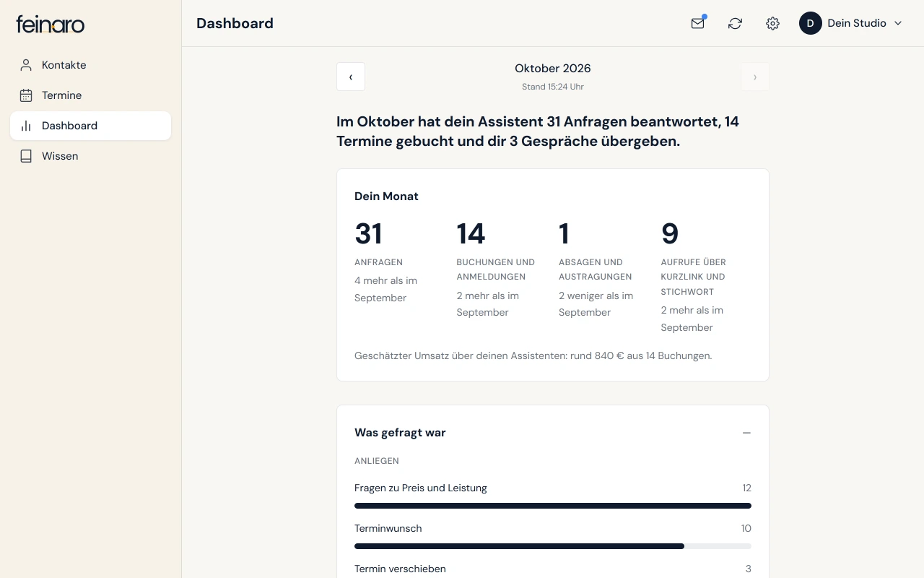The height and width of the screenshot is (578, 924).
Task: Click the ABSAGEN UND AUSTRAGUNGEN label
Action: coord(596,269)
